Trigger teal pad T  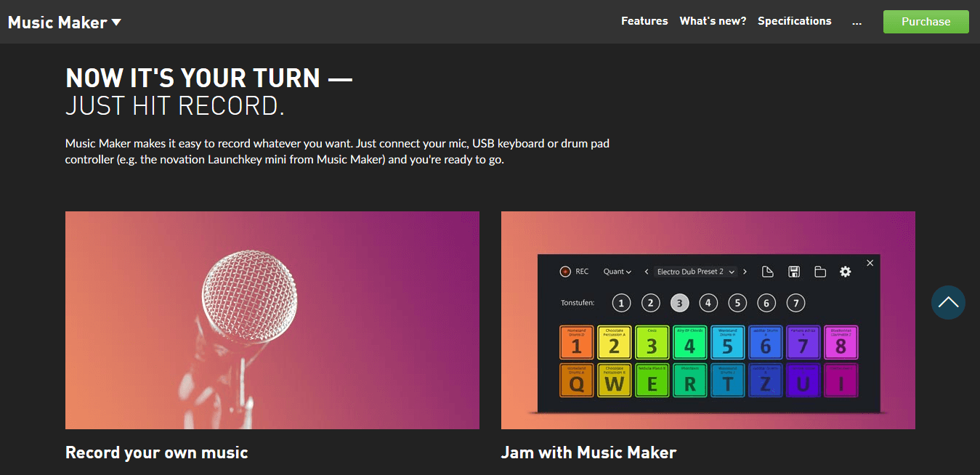click(x=728, y=381)
